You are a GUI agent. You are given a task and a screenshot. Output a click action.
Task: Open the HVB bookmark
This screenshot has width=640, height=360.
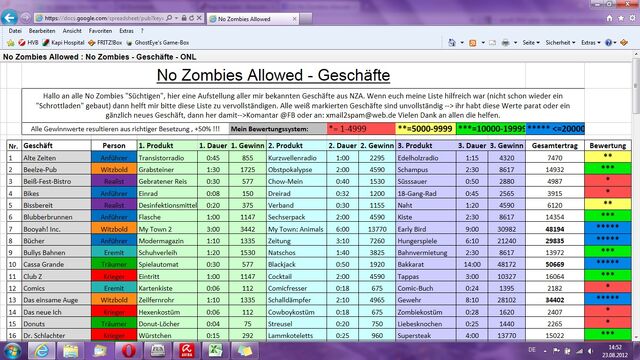[28, 42]
